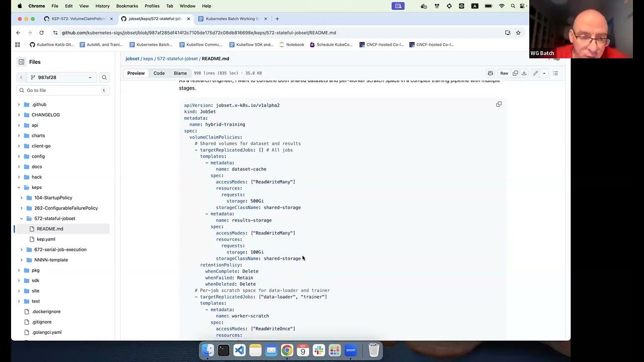This screenshot has height=362, width=644.
Task: Open new browser tab with plus button
Action: (277, 19)
